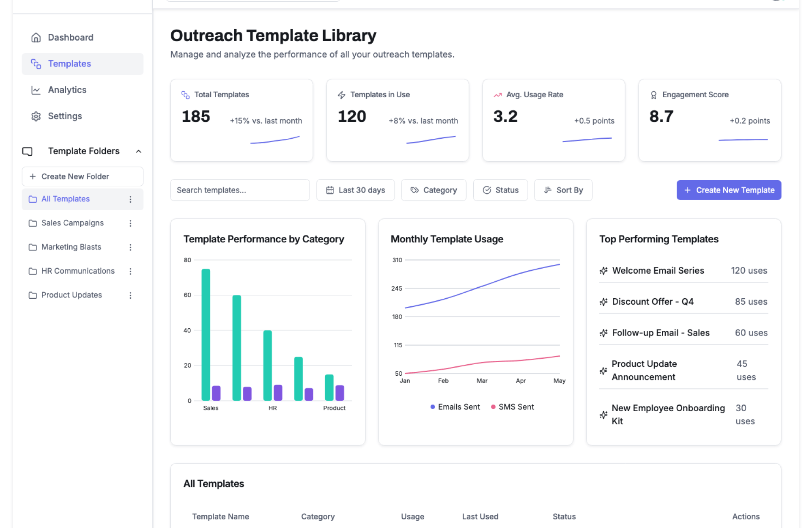
Task: Select the All Templates folder
Action: [66, 199]
